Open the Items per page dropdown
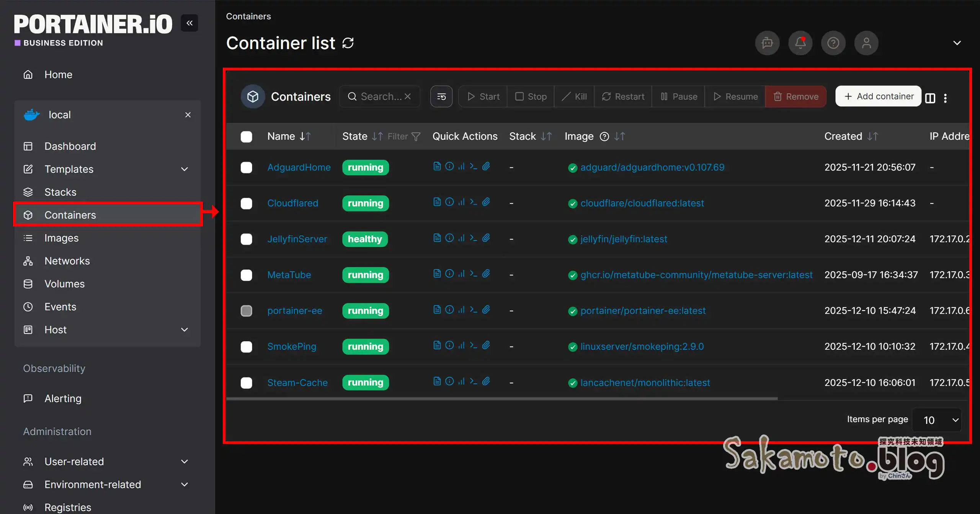This screenshot has height=514, width=980. 937,420
